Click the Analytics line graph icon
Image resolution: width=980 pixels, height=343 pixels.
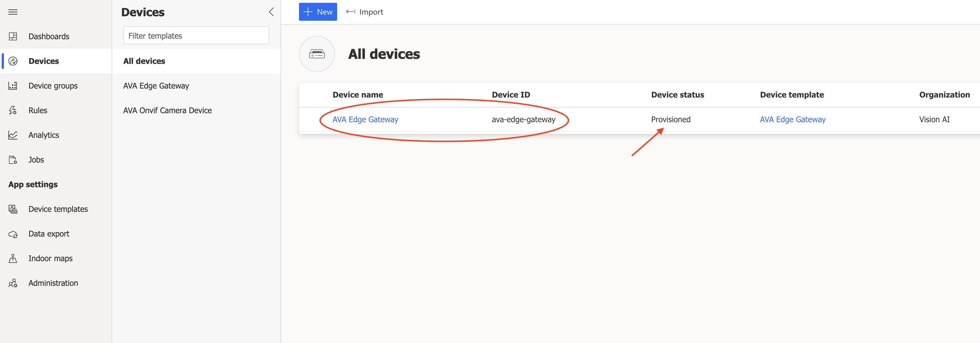13,135
